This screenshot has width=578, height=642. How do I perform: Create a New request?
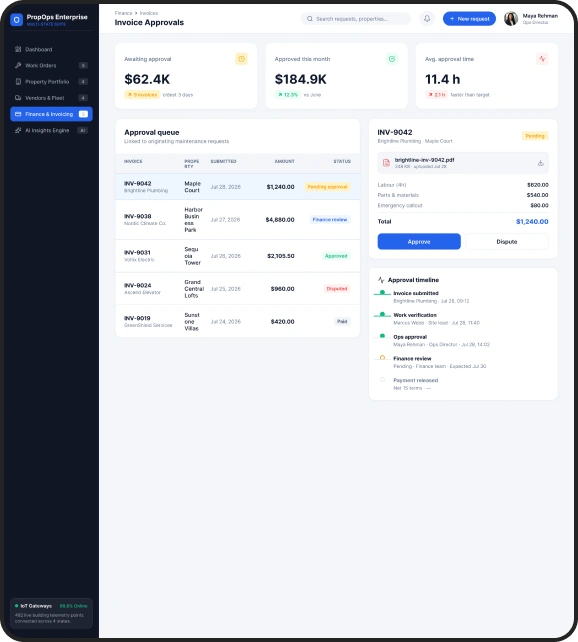pos(469,19)
